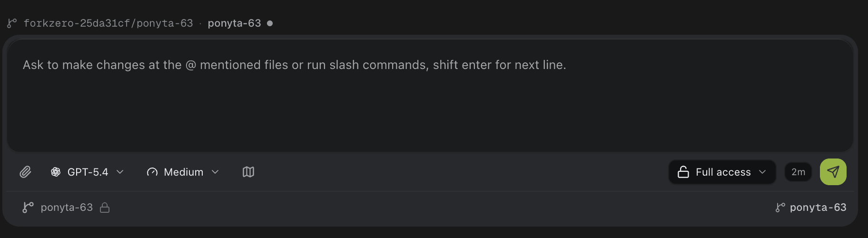Image resolution: width=868 pixels, height=238 pixels.
Task: Click the ponyta-63 branch label at bottom right
Action: coord(818,208)
